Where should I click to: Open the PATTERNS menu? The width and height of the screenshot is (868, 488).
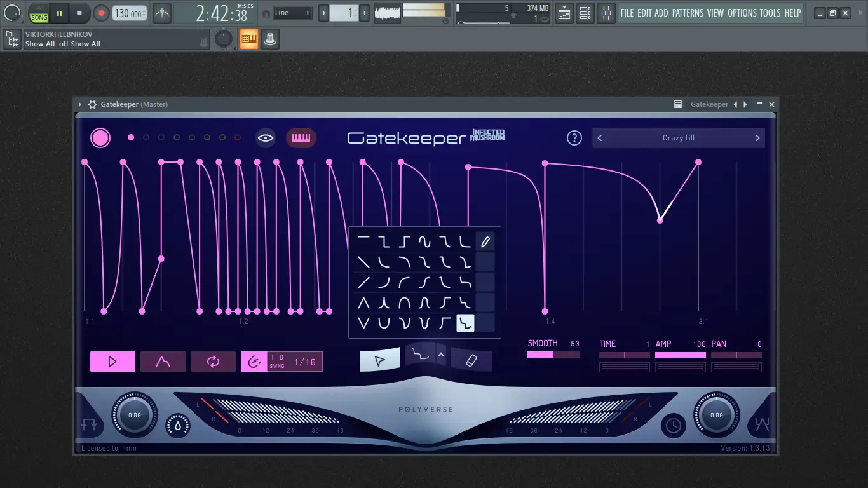coord(688,13)
